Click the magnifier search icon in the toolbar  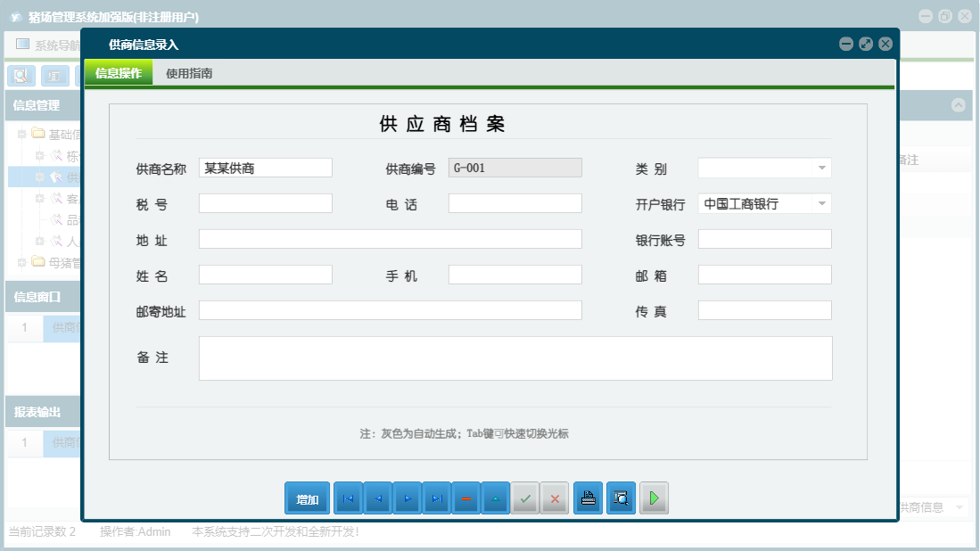coord(21,76)
